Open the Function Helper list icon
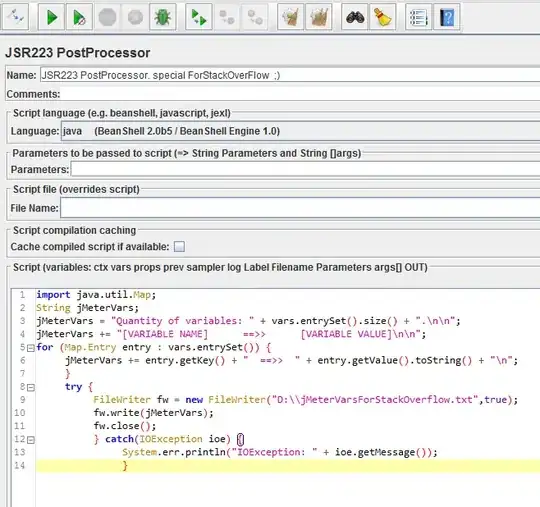The height and width of the screenshot is (507, 540). coord(418,17)
